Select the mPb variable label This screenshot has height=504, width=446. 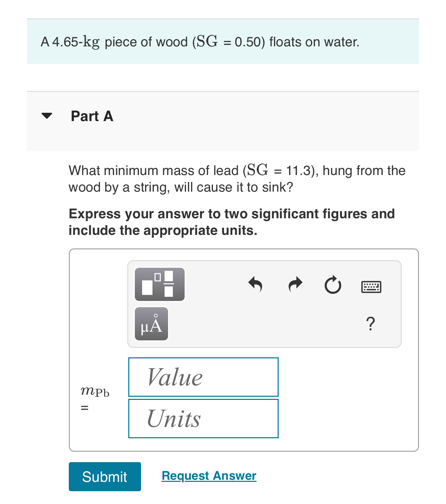94,392
